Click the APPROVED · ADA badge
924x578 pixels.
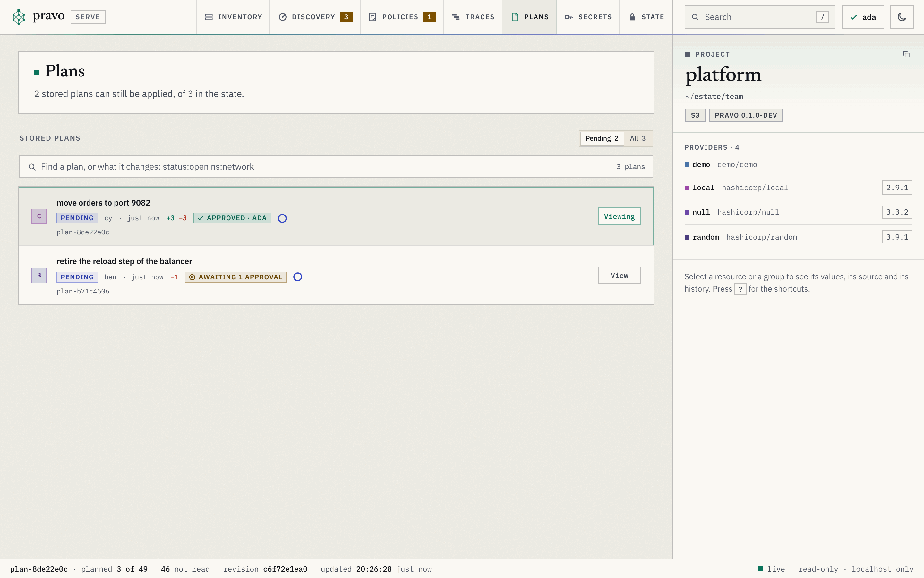coord(232,218)
